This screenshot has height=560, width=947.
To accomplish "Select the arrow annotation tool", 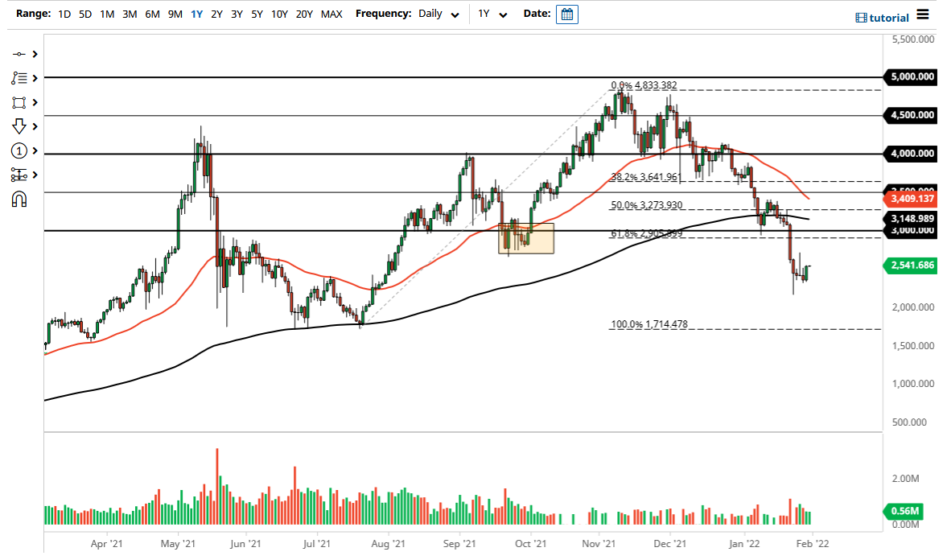I will click(x=19, y=126).
